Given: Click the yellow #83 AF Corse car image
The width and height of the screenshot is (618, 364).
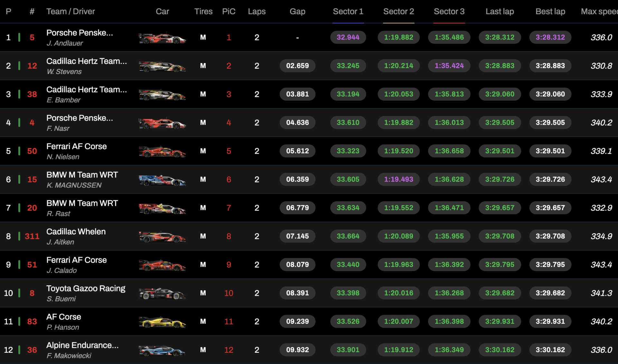Looking at the screenshot, I should [162, 322].
